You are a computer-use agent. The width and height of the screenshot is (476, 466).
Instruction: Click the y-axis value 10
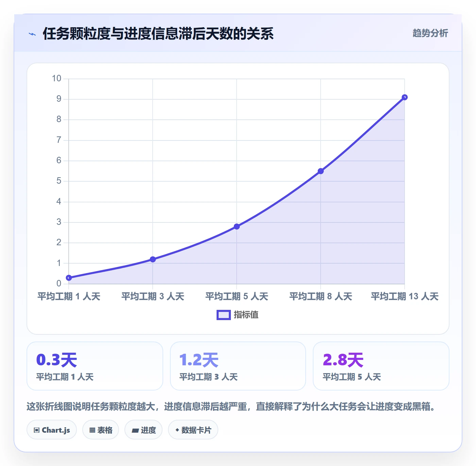coord(56,79)
